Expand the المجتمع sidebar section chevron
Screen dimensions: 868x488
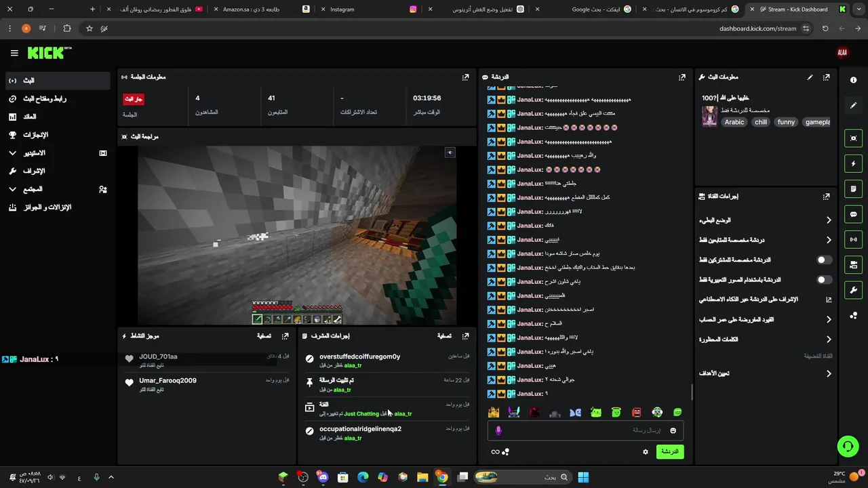[x=12, y=189]
